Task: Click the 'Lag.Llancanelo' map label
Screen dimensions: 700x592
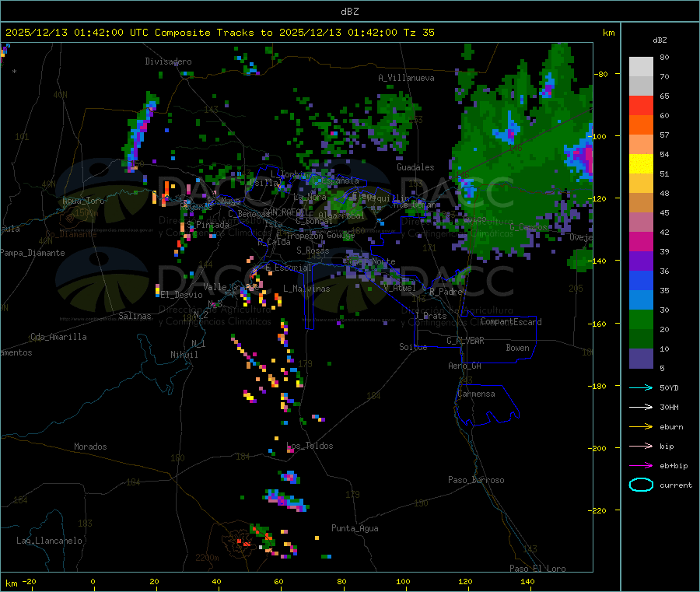Action: (49, 541)
